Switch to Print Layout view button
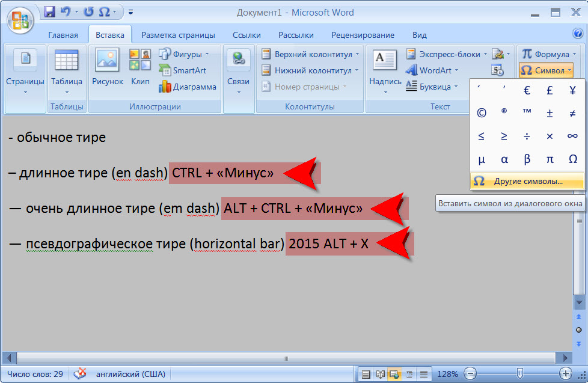Viewport: 588px width, 383px height. tap(366, 374)
